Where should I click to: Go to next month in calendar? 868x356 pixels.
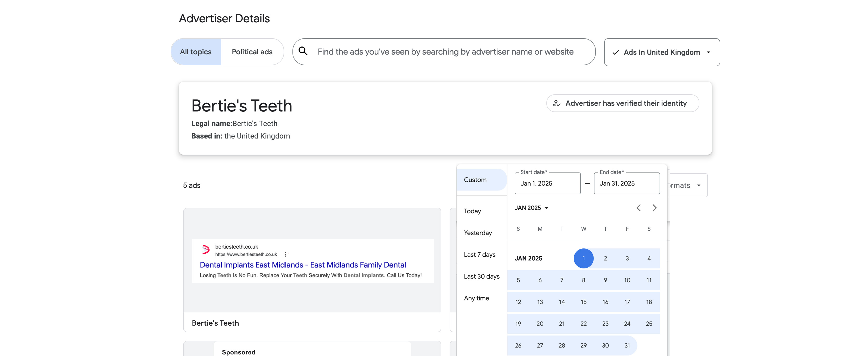pyautogui.click(x=654, y=208)
